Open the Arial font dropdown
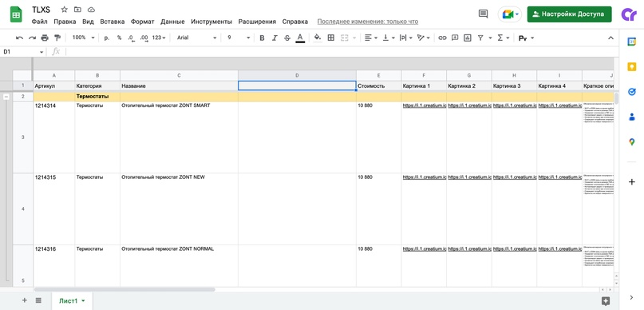The height and width of the screenshot is (310, 644). click(196, 38)
